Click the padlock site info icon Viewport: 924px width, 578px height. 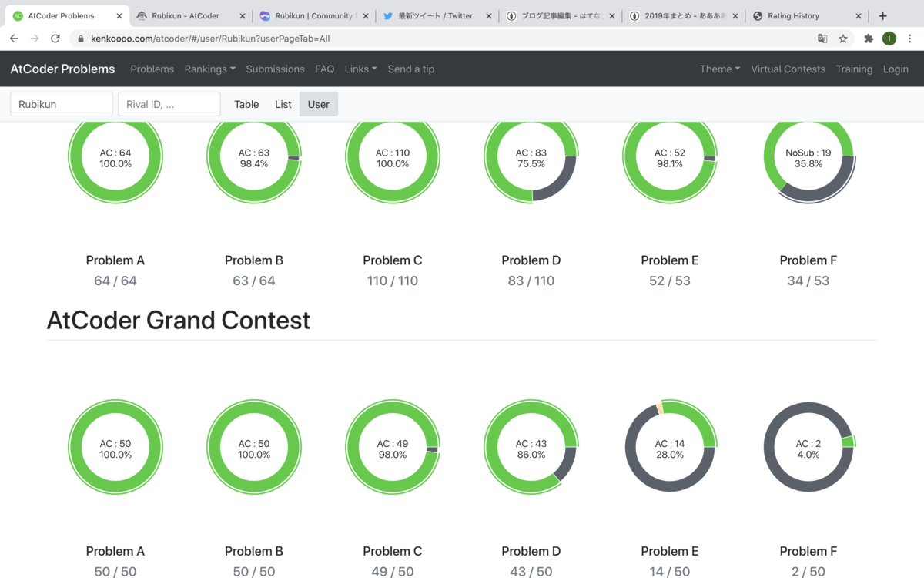(x=81, y=39)
